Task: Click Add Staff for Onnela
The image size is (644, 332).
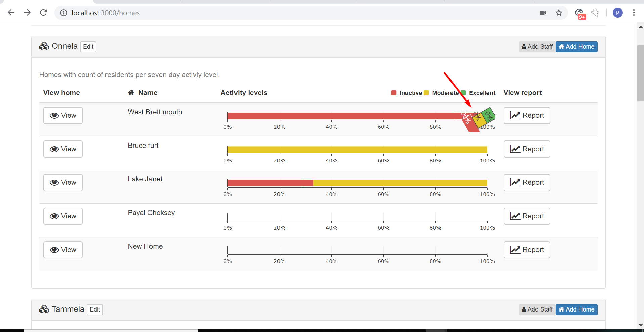Action: (536, 47)
